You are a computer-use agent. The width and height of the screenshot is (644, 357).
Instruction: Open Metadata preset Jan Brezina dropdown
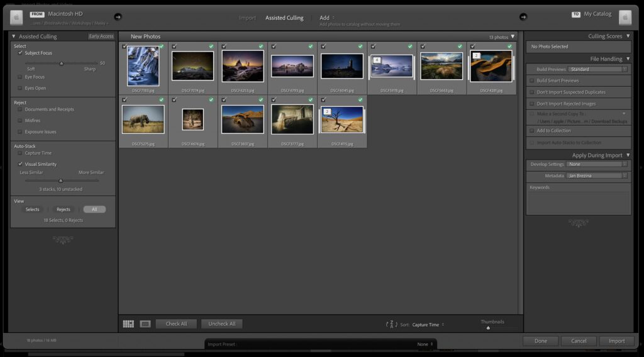597,175
